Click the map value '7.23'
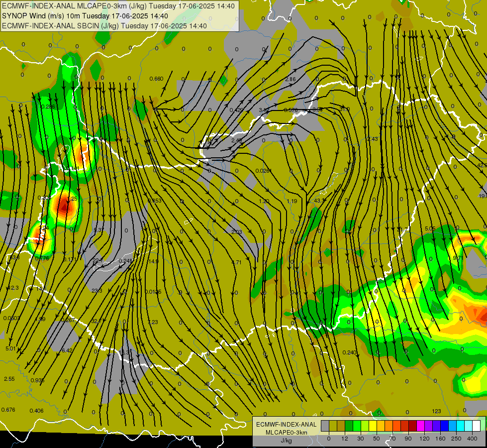The height and width of the screenshot is (448, 487). coord(153,322)
